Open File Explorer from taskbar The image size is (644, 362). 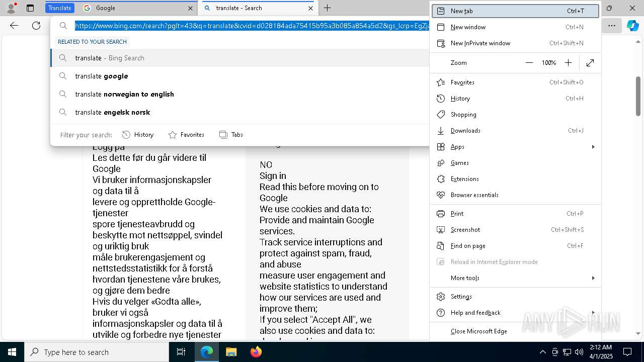click(x=231, y=352)
